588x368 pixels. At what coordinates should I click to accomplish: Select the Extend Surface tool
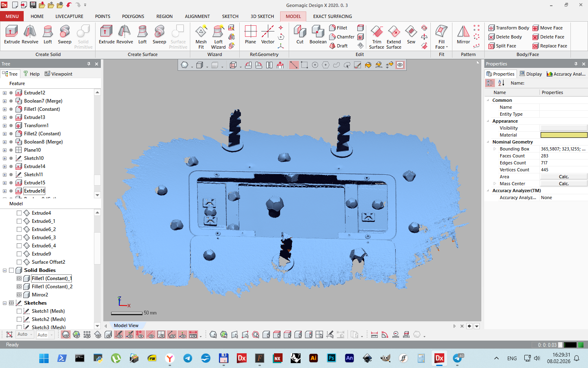click(x=394, y=37)
